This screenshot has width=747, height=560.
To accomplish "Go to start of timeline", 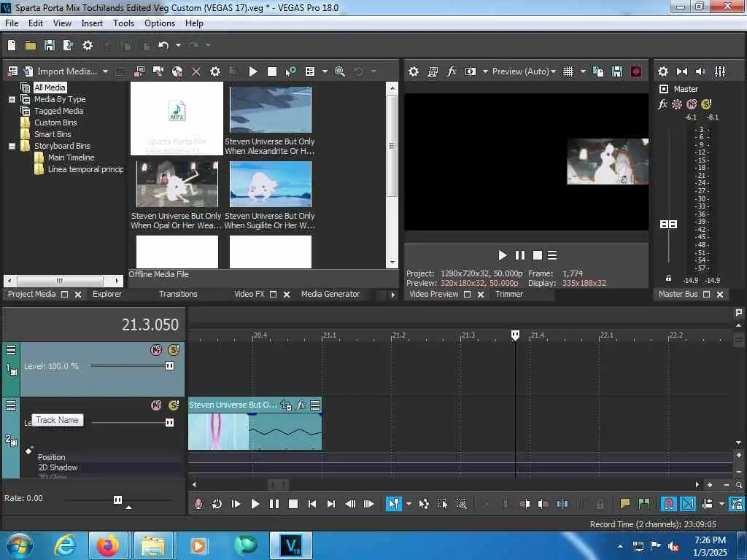I will coord(312,504).
